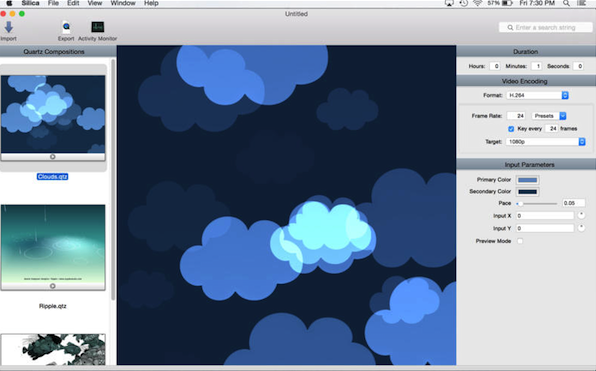Click the Time Machine menu bar icon

(x=463, y=3)
